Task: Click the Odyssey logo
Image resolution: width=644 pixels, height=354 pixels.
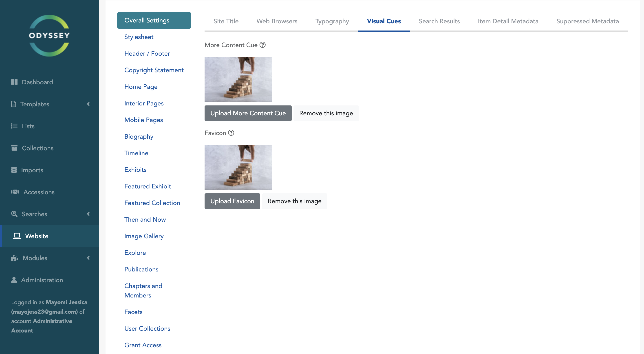Action: [x=49, y=36]
